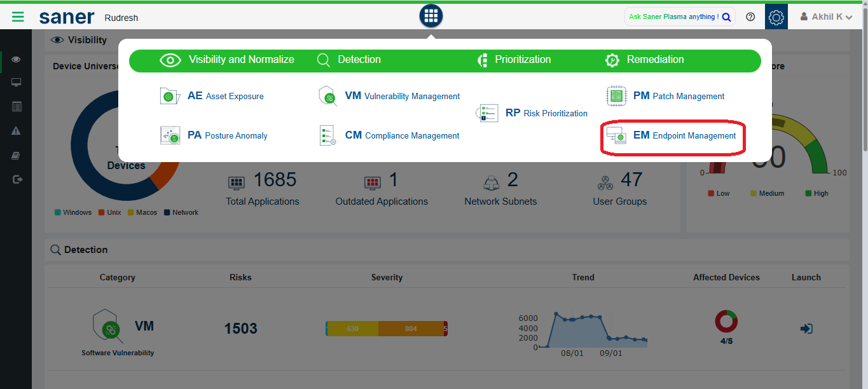Launch VM with the arrow icon
This screenshot has height=389, width=868.
[x=806, y=329]
